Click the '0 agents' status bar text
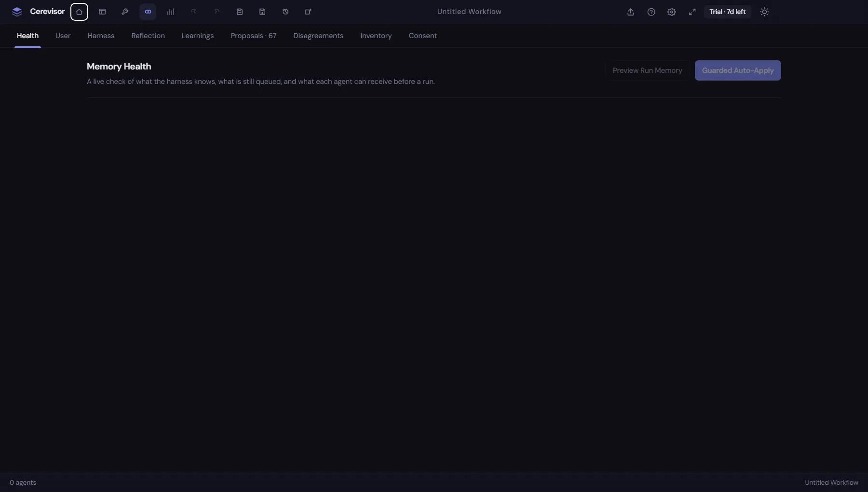 23,482
